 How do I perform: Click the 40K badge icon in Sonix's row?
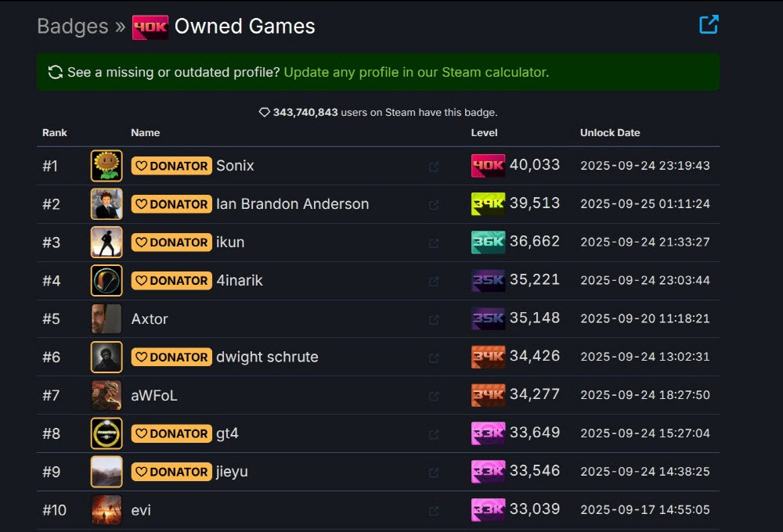pos(488,166)
